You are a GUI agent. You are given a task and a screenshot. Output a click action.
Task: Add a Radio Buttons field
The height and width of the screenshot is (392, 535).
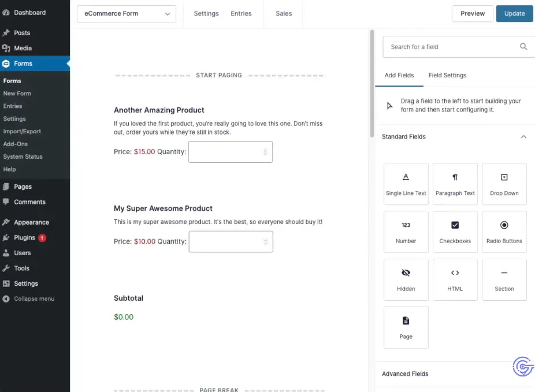point(504,232)
